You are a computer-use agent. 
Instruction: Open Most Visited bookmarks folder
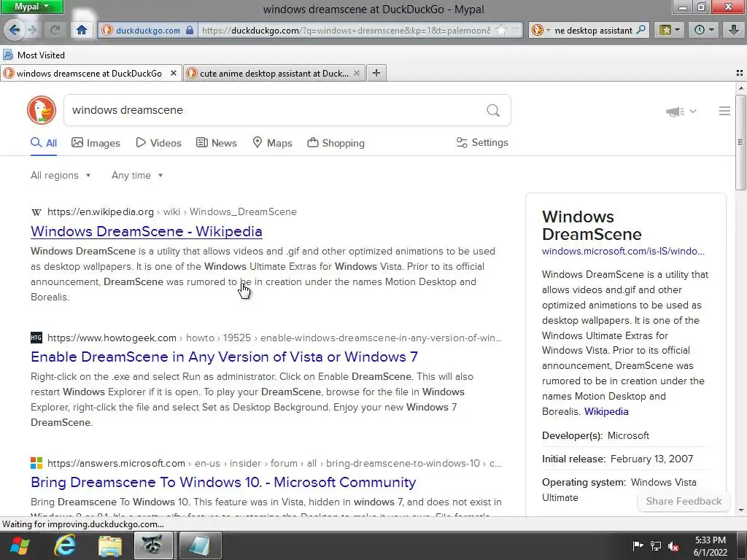[x=34, y=55]
